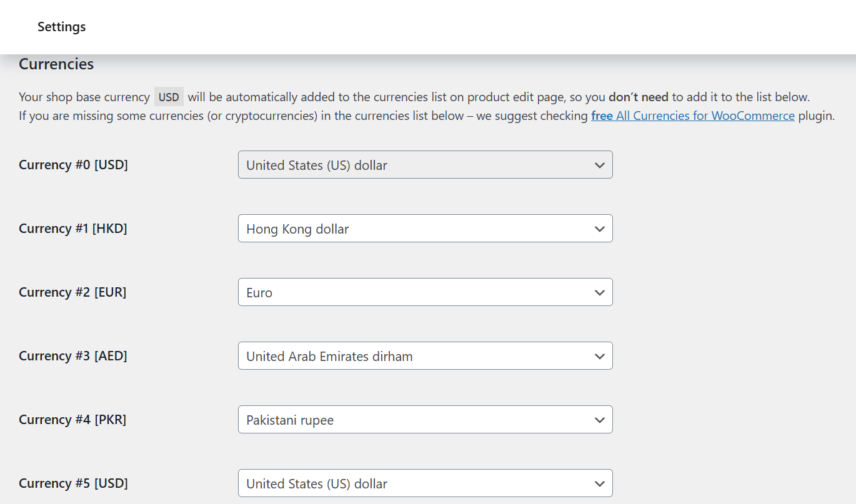
Task: Click the Currency #3 [AED] label
Action: coord(72,356)
